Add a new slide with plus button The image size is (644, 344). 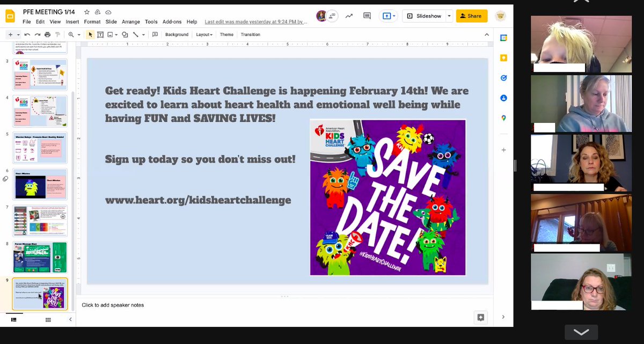click(x=10, y=34)
